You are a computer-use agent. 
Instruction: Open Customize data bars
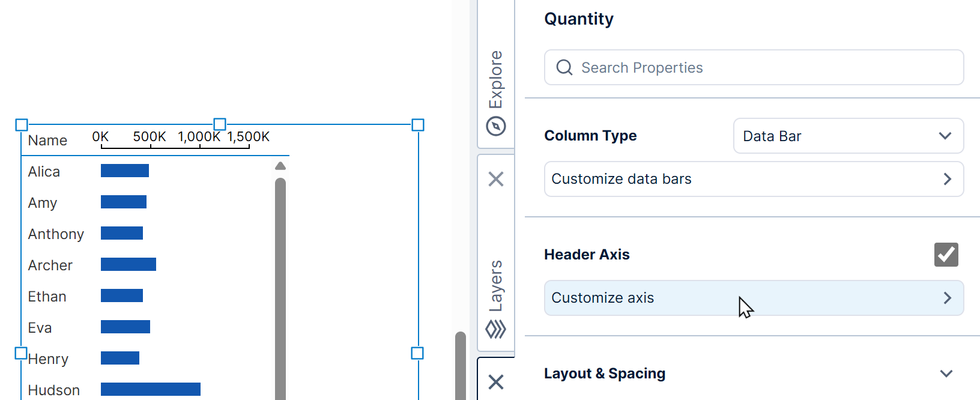[x=754, y=179]
